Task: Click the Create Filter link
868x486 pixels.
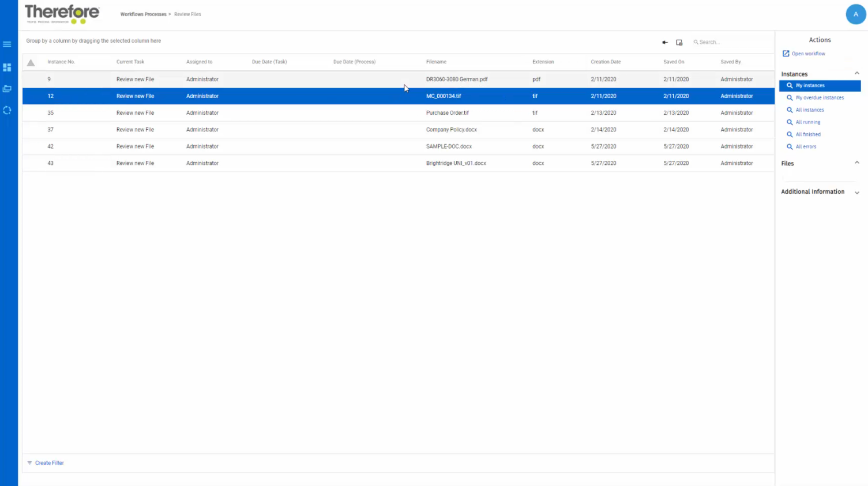Action: point(49,462)
